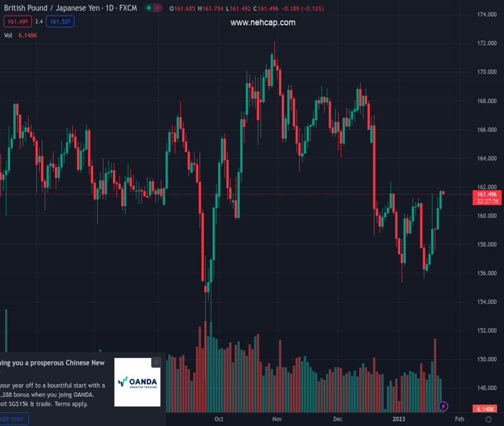Screen dimensions: 504x426
Task: Click the 2023 label on time axis
Action: tap(399, 419)
